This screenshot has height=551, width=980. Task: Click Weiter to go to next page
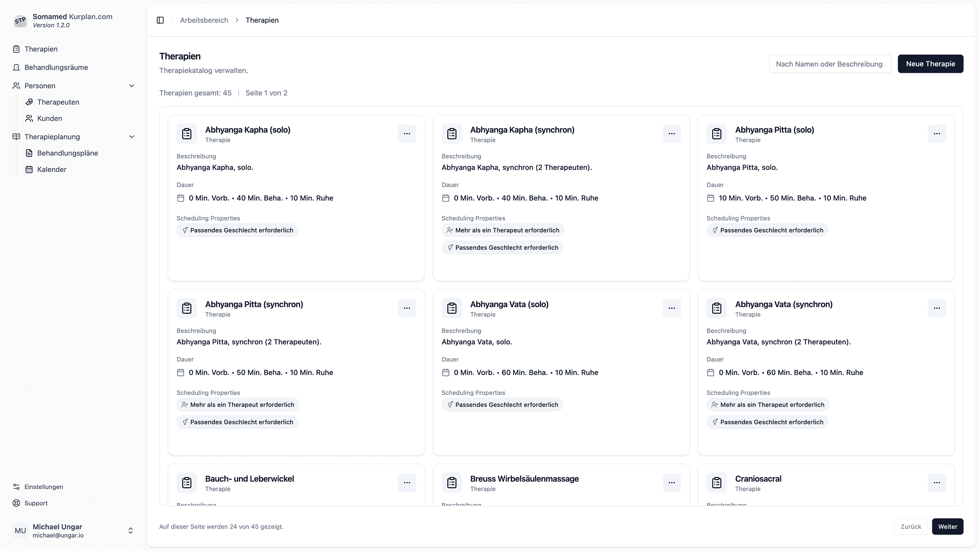point(947,527)
